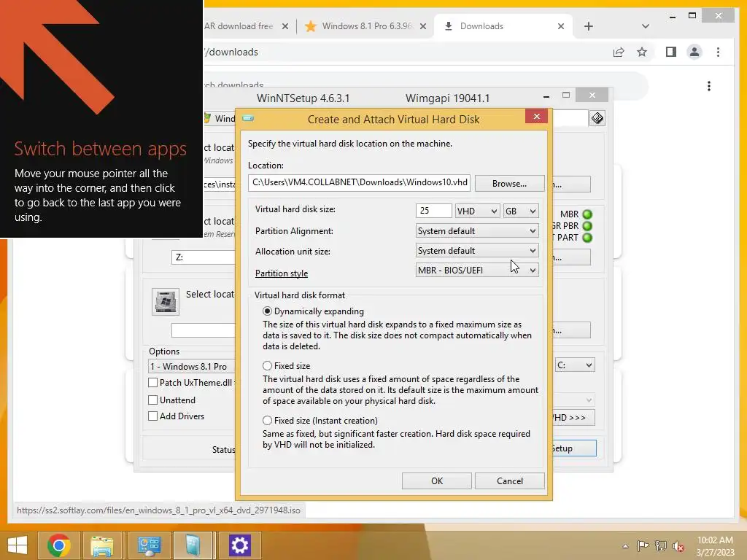Click the taskbar clock showing 10:02 AM
Viewport: 747px width, 560px height.
pyautogui.click(x=715, y=546)
